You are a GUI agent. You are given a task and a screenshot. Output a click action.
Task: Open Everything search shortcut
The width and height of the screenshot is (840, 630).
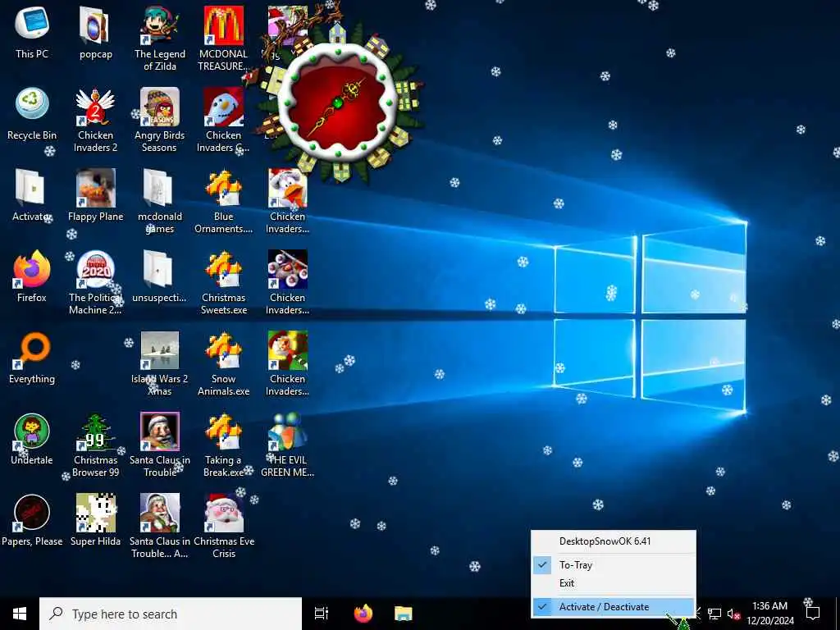point(32,358)
